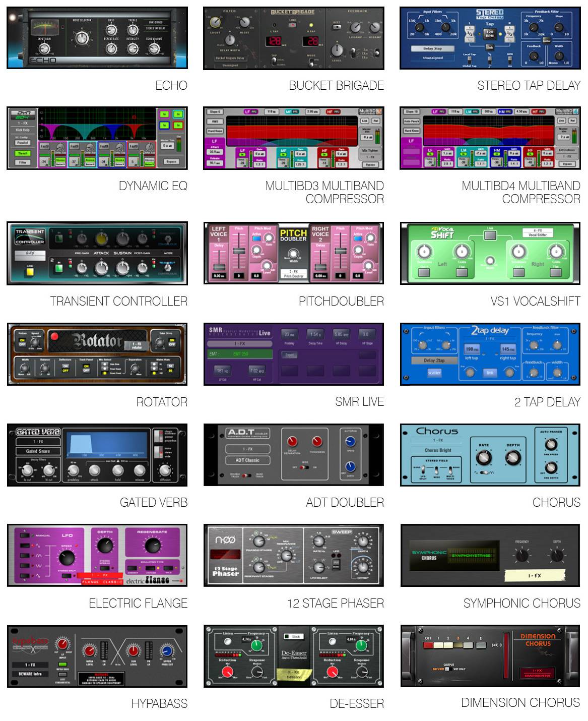Click the red lamp on Rotator
588x721 pixels.
click(x=54, y=337)
